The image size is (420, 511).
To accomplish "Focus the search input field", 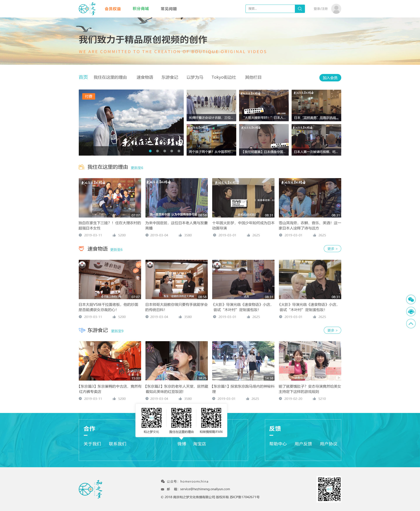I will click(270, 9).
